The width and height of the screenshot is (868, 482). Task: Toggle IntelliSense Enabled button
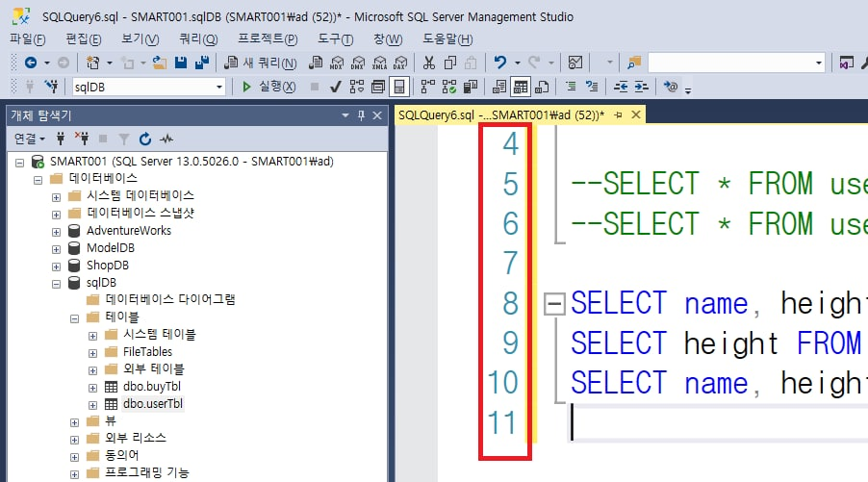point(399,87)
